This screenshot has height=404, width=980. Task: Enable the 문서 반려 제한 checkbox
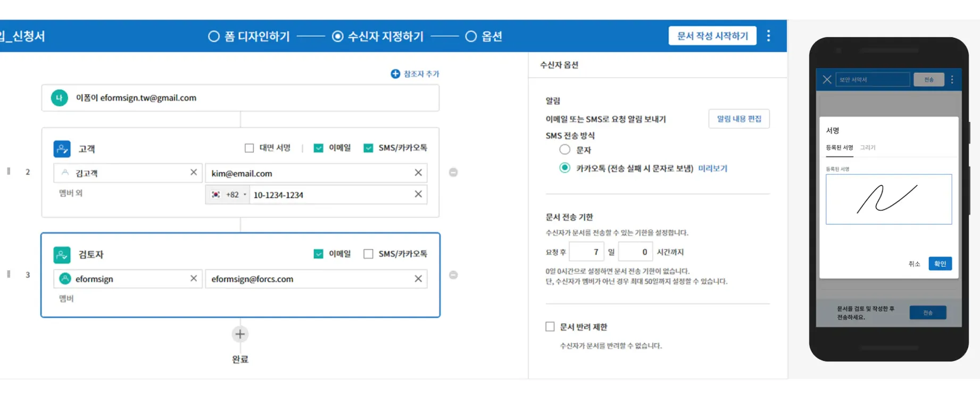(x=550, y=326)
